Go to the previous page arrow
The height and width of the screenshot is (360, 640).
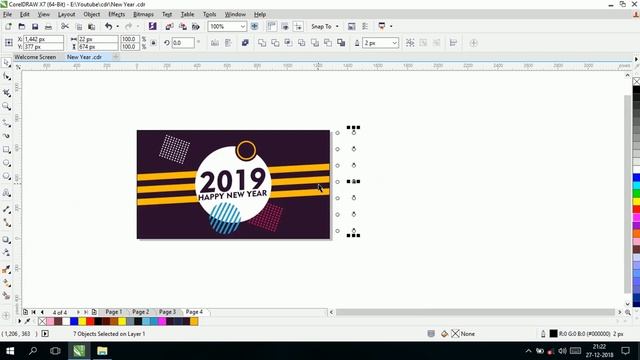42,312
